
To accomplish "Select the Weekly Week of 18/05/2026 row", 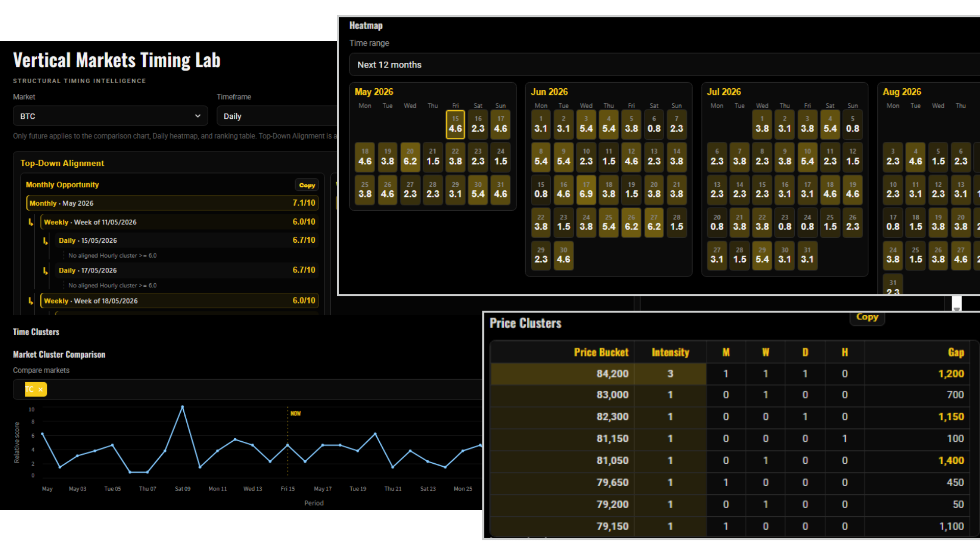I will click(179, 301).
